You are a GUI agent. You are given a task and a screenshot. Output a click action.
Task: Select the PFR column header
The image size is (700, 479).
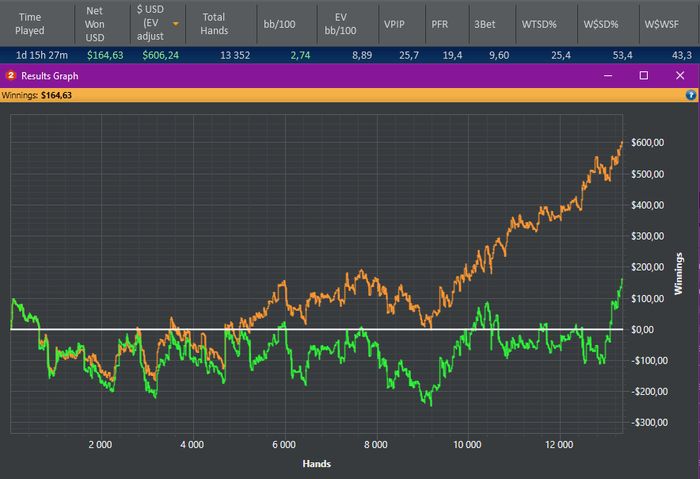coord(440,23)
